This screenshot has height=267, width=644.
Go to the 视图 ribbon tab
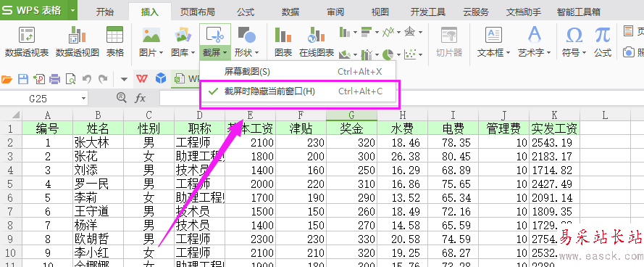380,12
